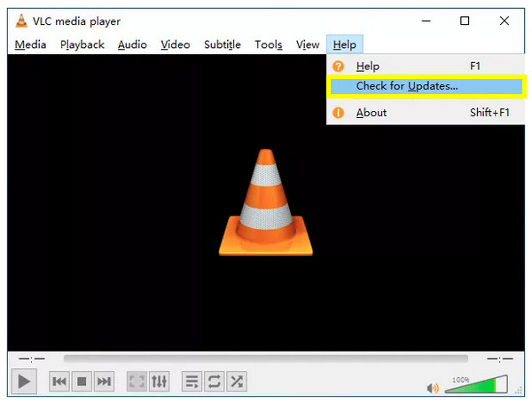Image resolution: width=532 pixels, height=403 pixels.
Task: Click the orange question mark Help icon
Action: coord(339,67)
